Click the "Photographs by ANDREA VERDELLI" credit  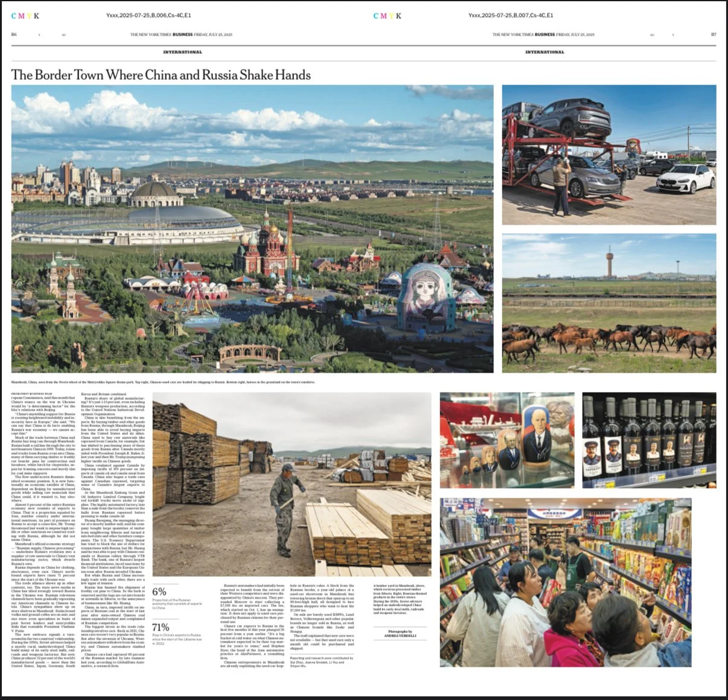pos(400,634)
